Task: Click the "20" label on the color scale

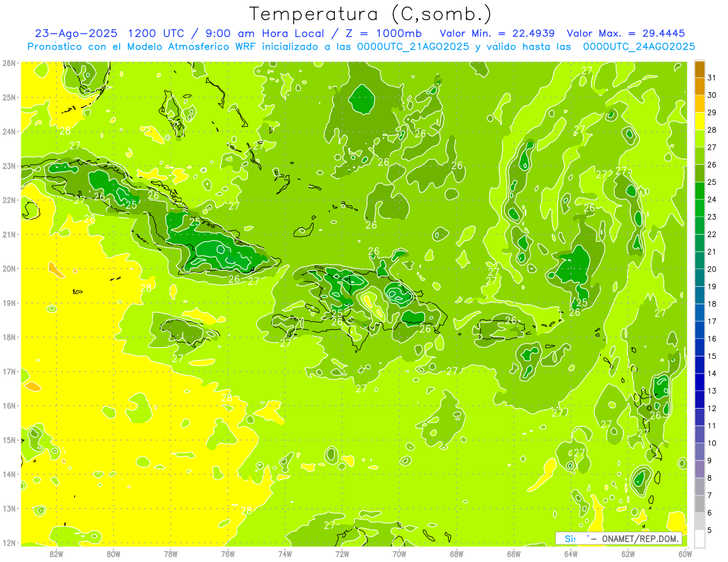Action: [712, 269]
